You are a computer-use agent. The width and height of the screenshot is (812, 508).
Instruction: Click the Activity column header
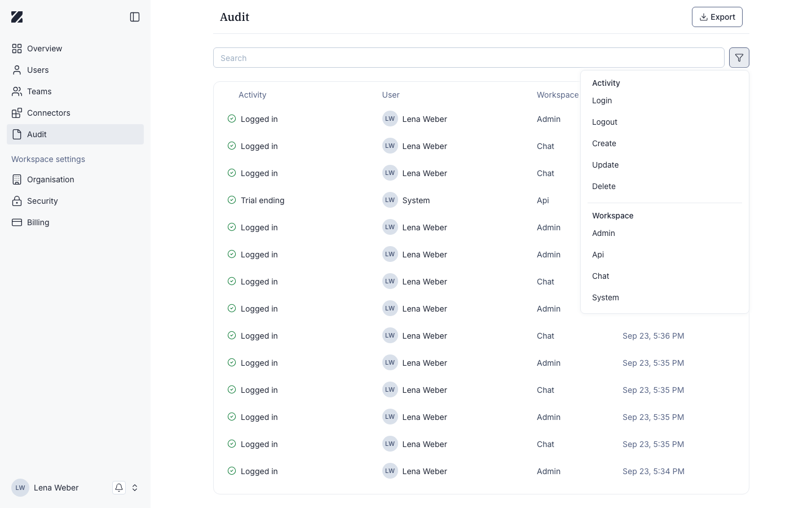pyautogui.click(x=252, y=95)
